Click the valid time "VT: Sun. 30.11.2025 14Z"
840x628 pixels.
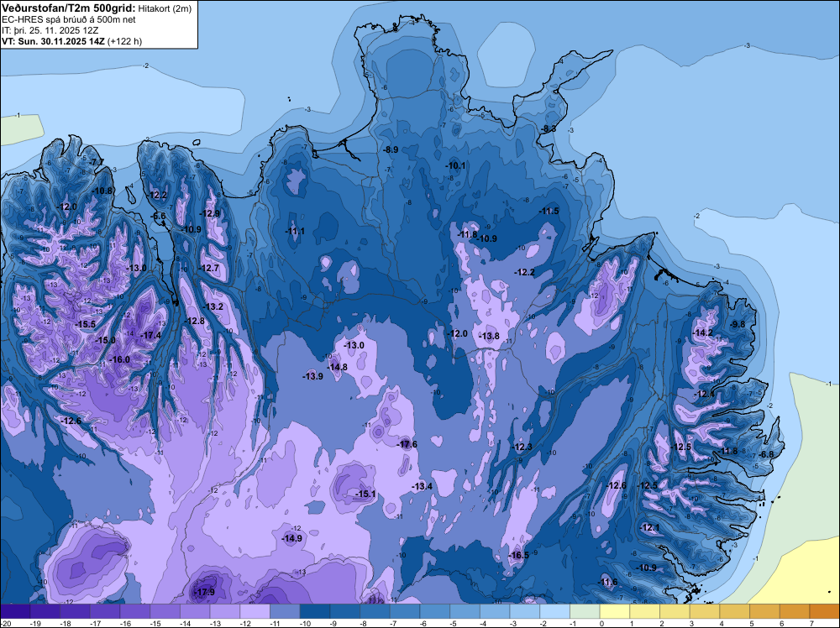point(54,41)
